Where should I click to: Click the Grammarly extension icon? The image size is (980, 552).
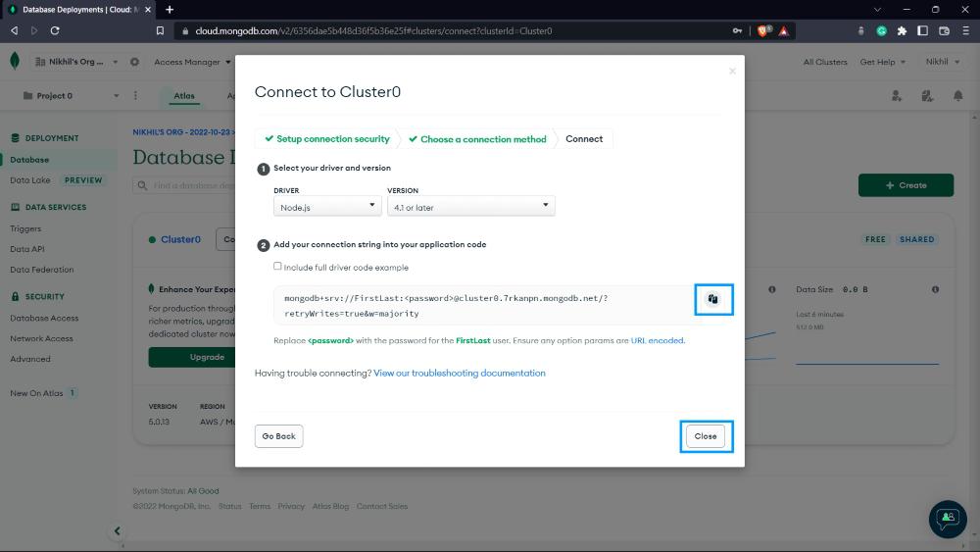click(881, 30)
